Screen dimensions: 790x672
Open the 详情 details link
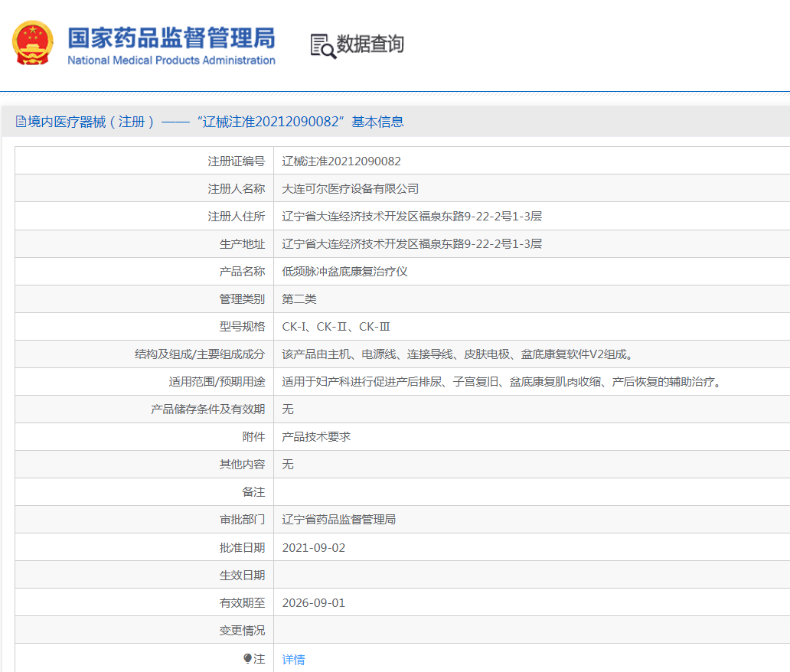tap(293, 659)
